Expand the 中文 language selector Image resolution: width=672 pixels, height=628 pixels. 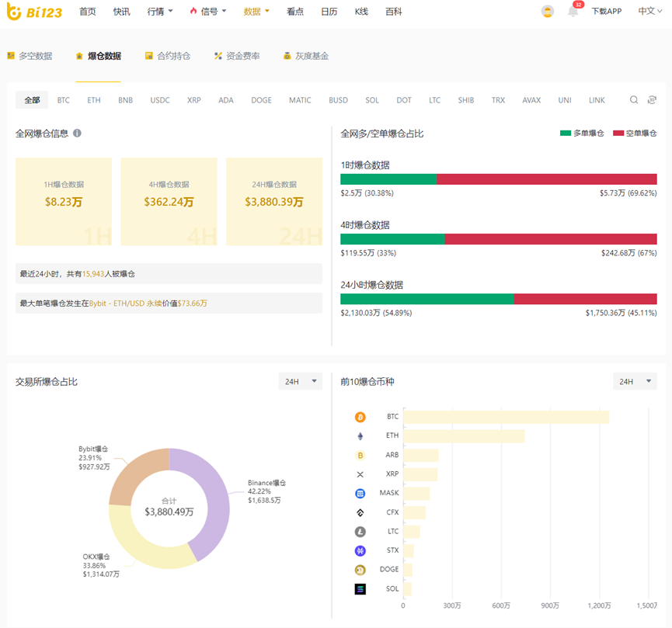click(649, 12)
